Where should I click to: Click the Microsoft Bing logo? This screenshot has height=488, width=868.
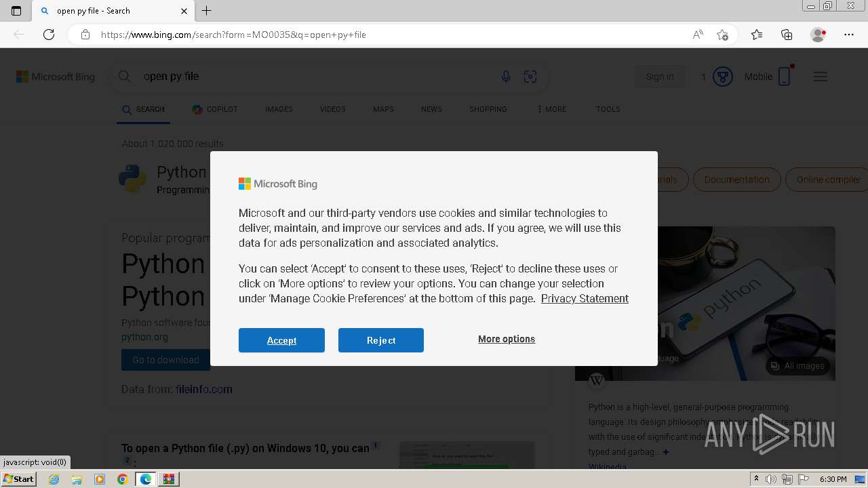click(x=56, y=77)
